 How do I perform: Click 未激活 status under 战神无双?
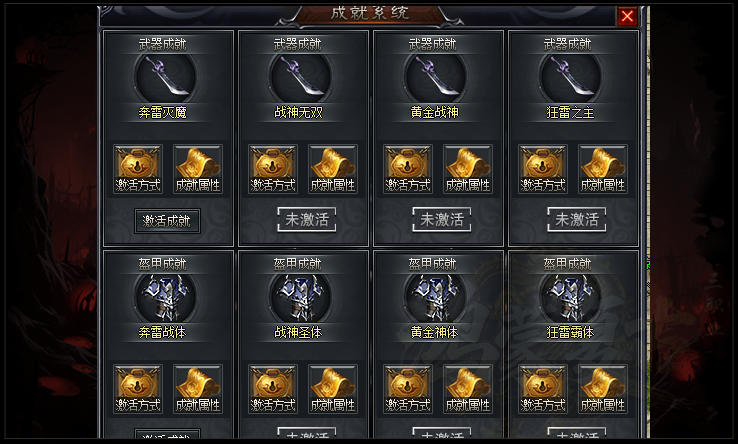tap(307, 219)
